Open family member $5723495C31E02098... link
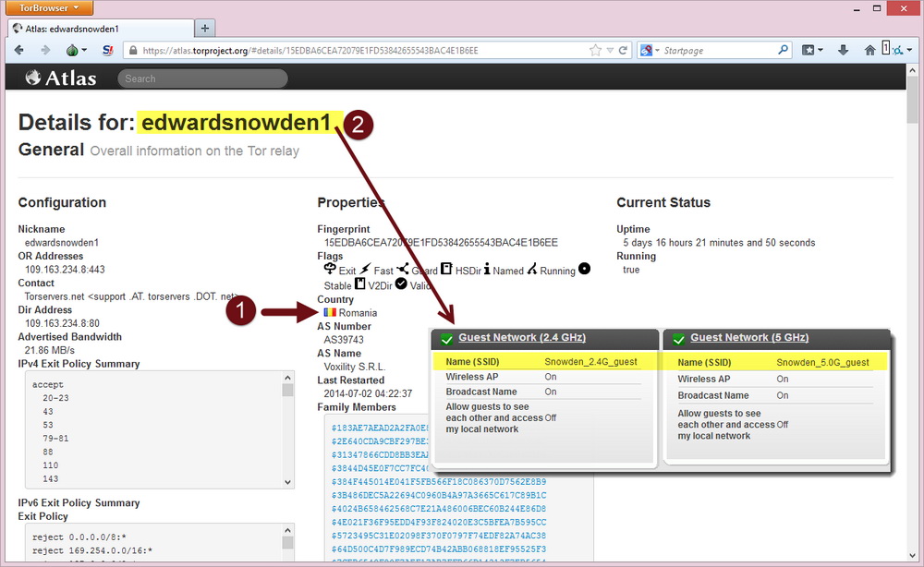This screenshot has height=567, width=924. point(439,536)
